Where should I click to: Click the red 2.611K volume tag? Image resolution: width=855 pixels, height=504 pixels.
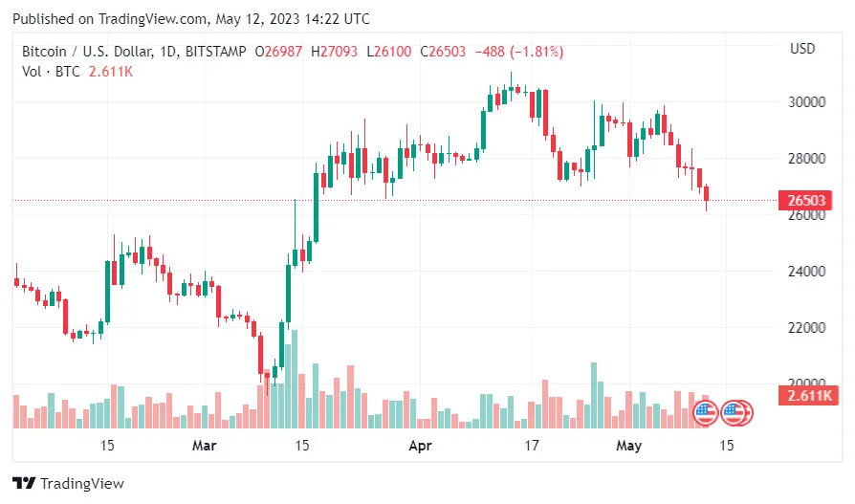coord(808,396)
